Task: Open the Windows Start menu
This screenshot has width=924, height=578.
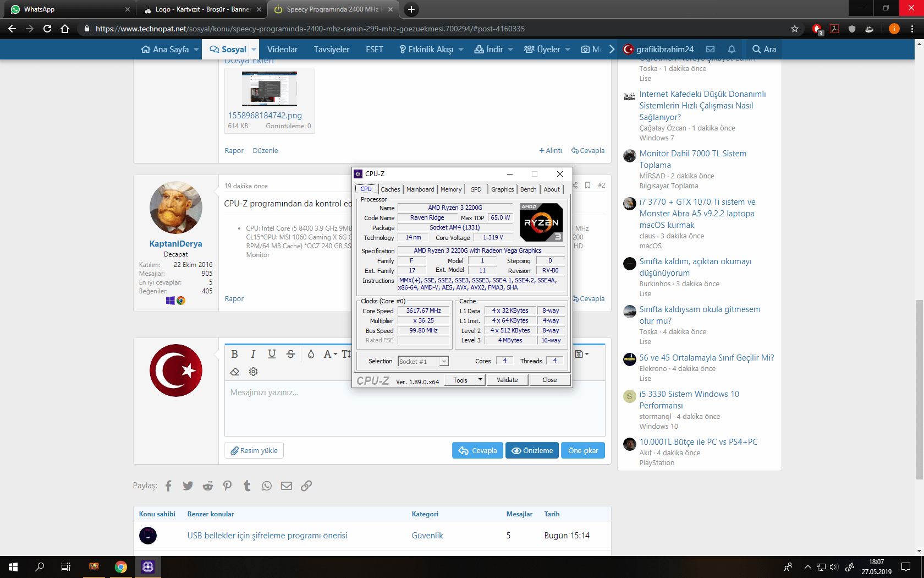Action: pyautogui.click(x=13, y=567)
